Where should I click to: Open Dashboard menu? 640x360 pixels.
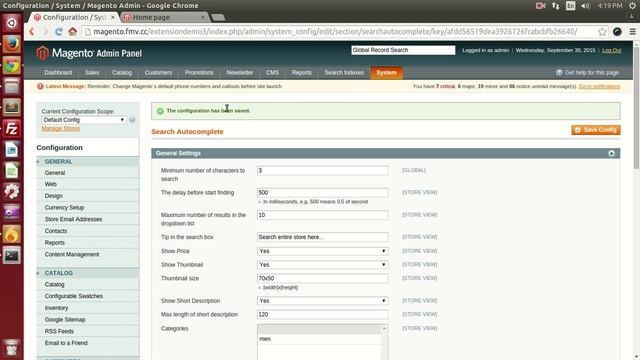coord(58,73)
